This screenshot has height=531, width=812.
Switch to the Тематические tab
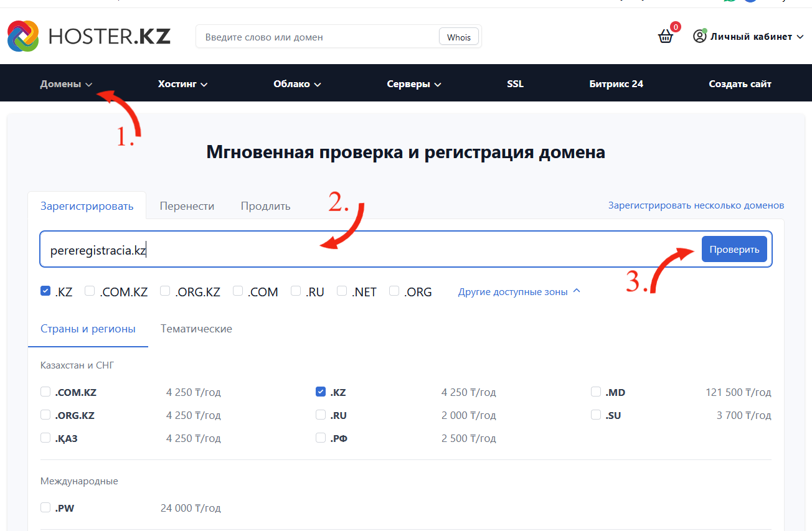click(x=196, y=329)
